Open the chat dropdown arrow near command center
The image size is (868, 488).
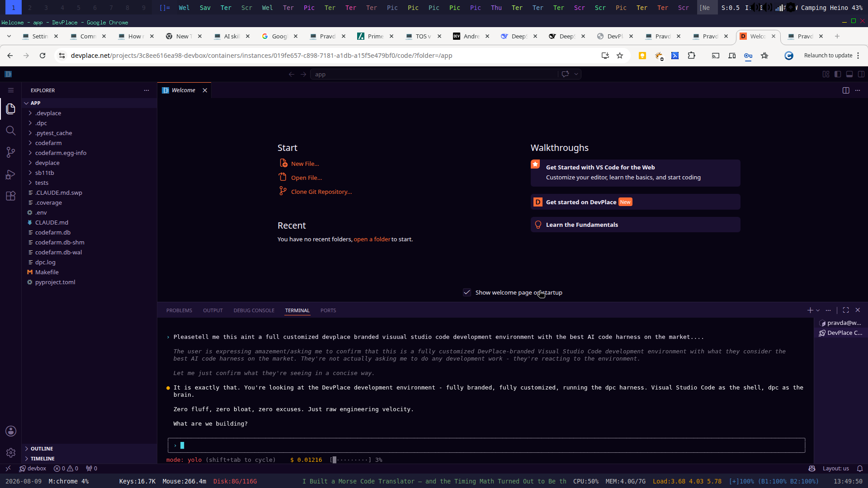576,74
